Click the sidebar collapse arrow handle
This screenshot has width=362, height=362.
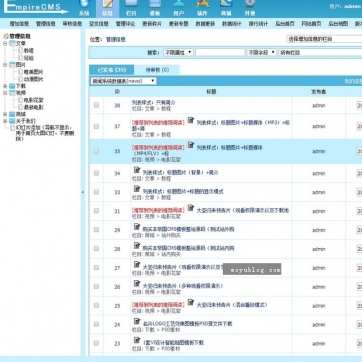click(x=83, y=192)
